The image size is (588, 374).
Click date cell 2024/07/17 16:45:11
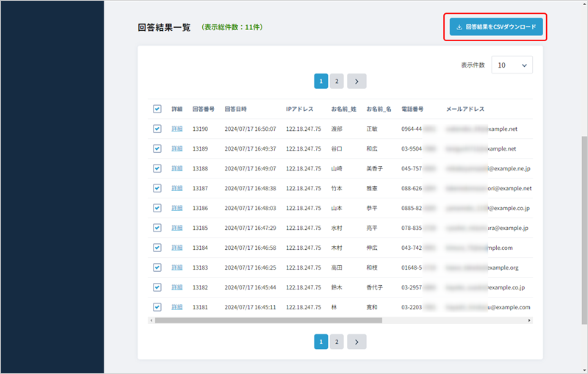tap(250, 307)
